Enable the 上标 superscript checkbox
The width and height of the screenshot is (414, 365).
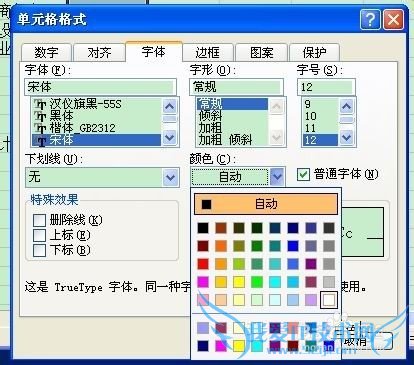tap(39, 235)
